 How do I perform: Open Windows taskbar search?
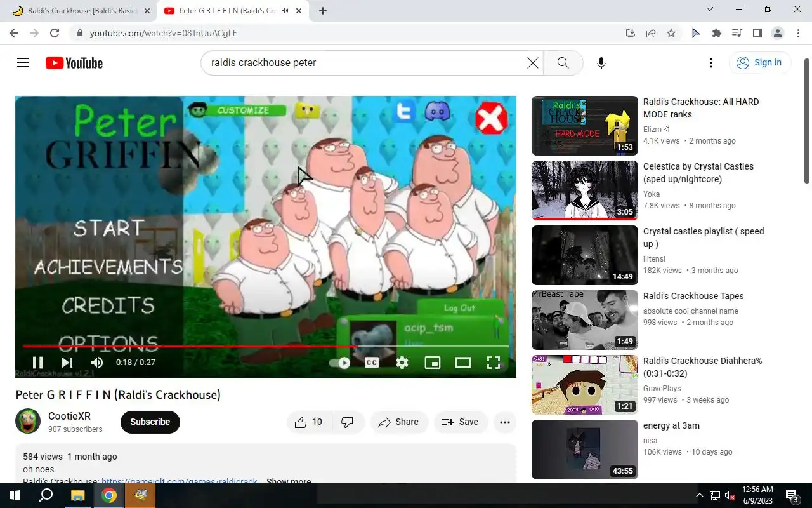pyautogui.click(x=46, y=495)
